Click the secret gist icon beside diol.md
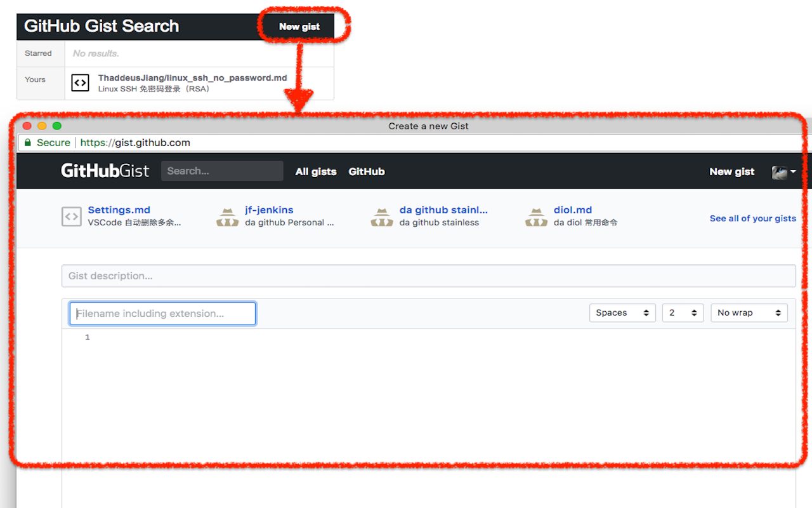 click(x=536, y=217)
